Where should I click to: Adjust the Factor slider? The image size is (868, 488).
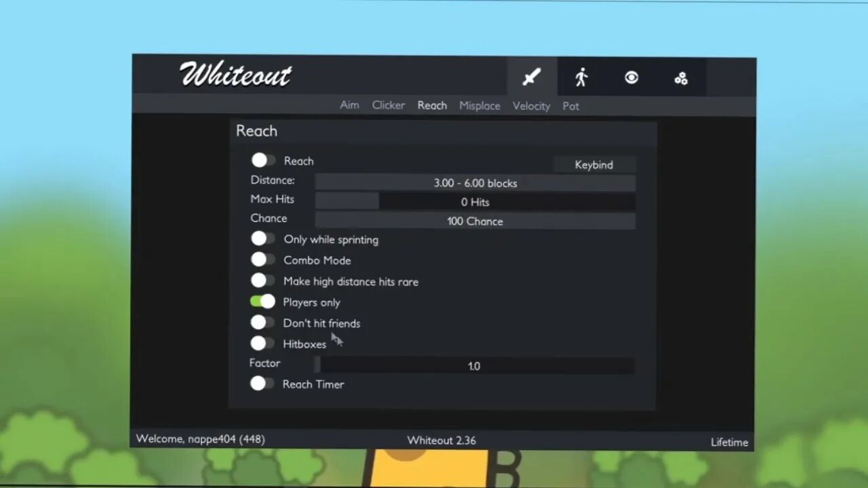474,366
